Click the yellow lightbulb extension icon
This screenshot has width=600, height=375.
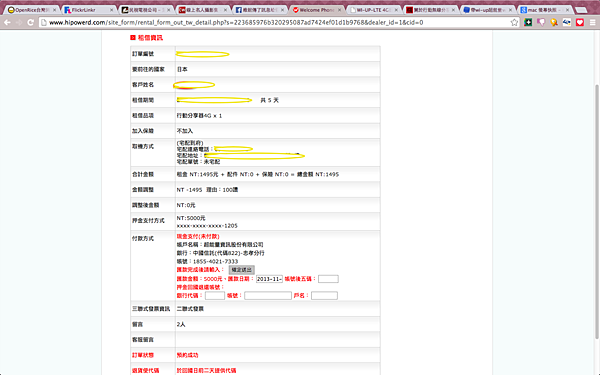point(554,23)
